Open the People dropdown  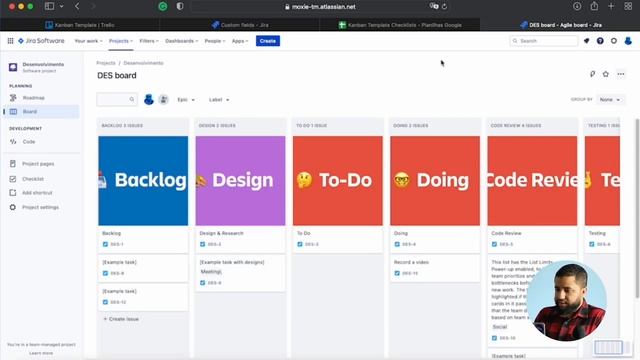[x=215, y=41]
